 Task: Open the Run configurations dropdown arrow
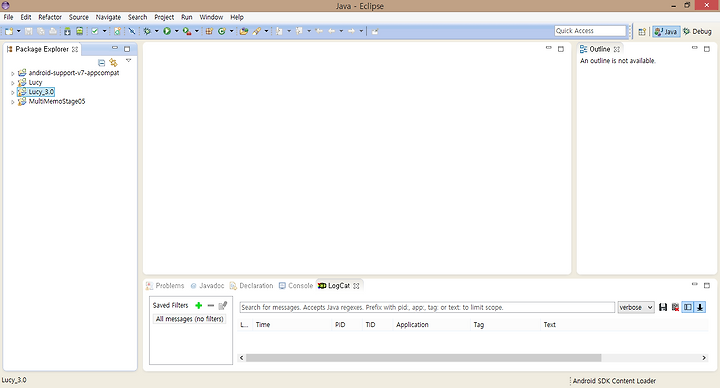(176, 31)
